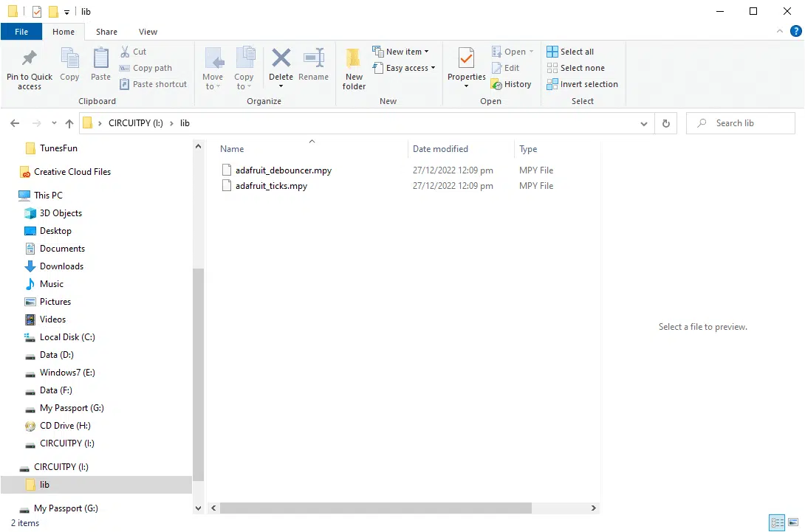Open the Move to menu
This screenshot has height=532, width=805.
(x=213, y=68)
